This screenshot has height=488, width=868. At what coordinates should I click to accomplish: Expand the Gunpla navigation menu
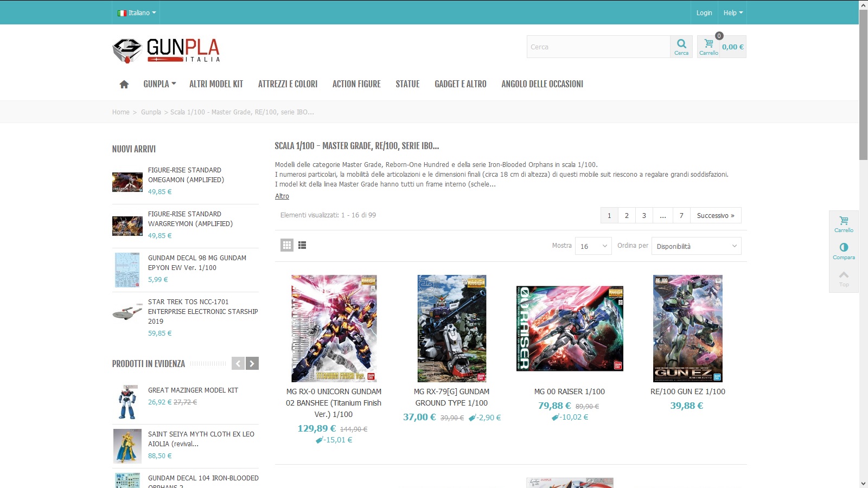pyautogui.click(x=159, y=84)
